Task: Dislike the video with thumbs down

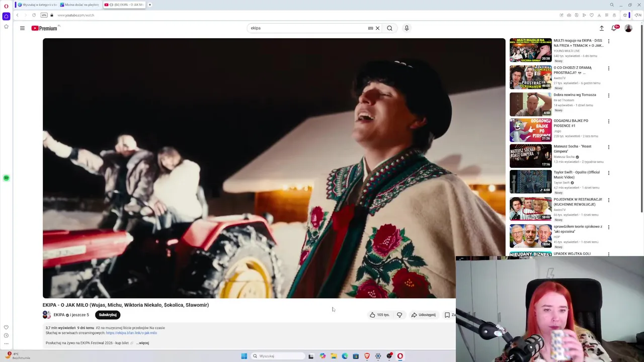Action: point(399,315)
